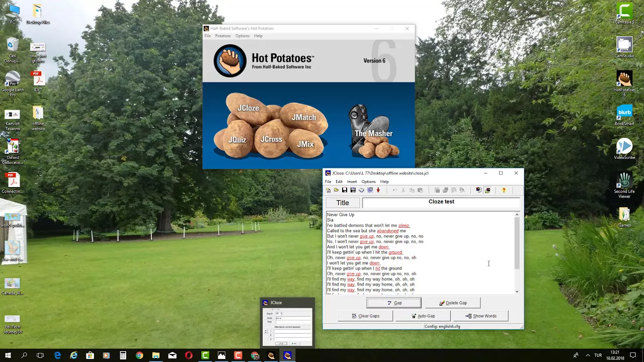Click the red down-arrow export icon
This screenshot has height=362, width=644.
click(x=378, y=190)
